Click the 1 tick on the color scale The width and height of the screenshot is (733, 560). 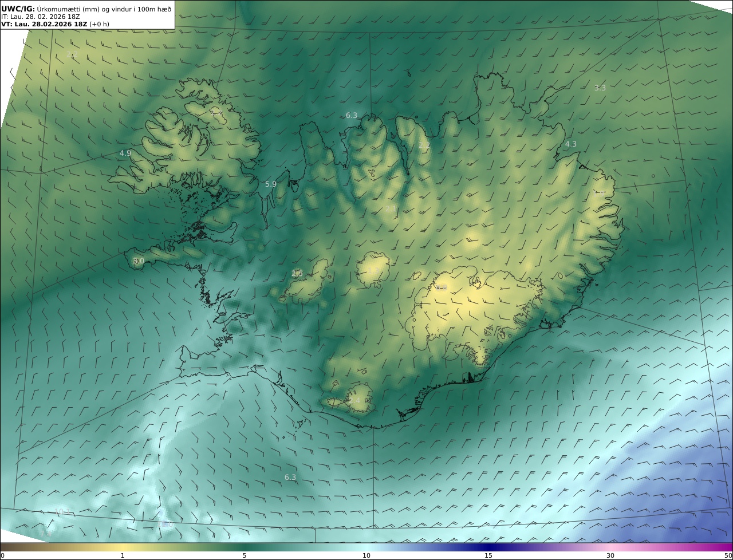123,555
